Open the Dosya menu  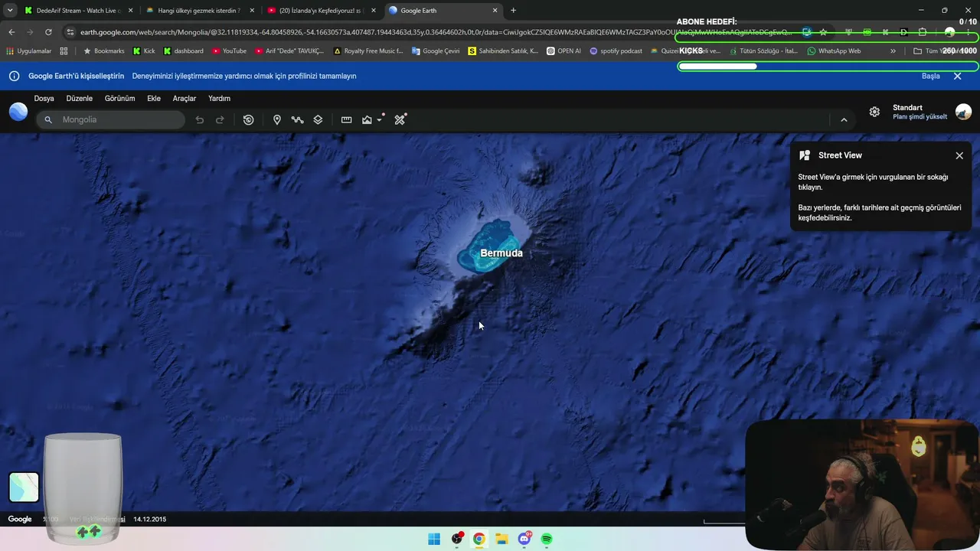[44, 99]
